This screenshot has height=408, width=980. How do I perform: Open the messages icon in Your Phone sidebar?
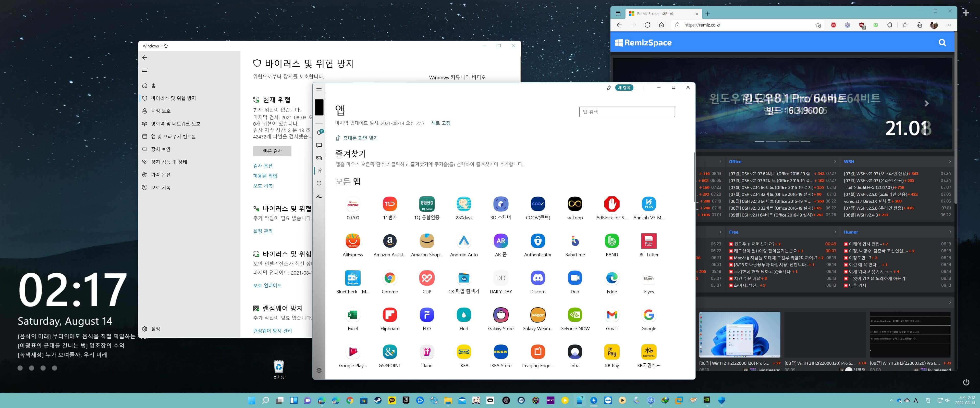click(319, 145)
